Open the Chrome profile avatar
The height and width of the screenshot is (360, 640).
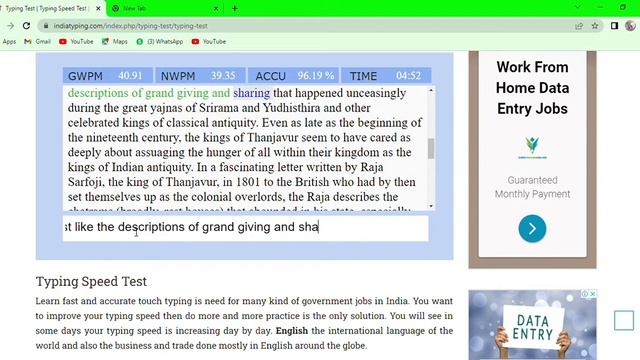(630, 26)
